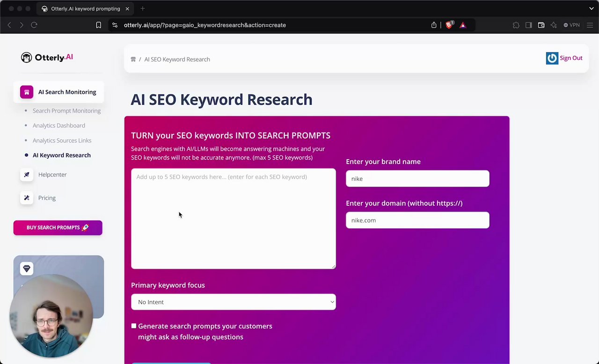Open a new browser tab
The image size is (599, 364).
pyautogui.click(x=143, y=8)
